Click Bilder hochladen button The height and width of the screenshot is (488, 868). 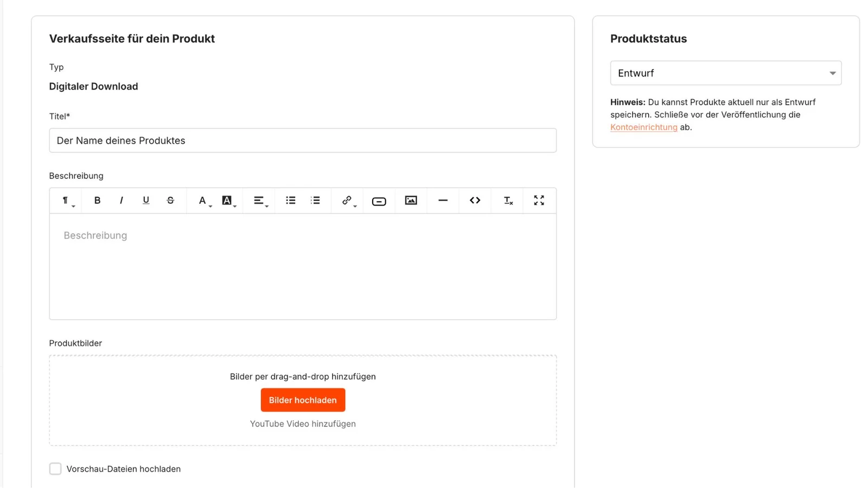coord(303,400)
